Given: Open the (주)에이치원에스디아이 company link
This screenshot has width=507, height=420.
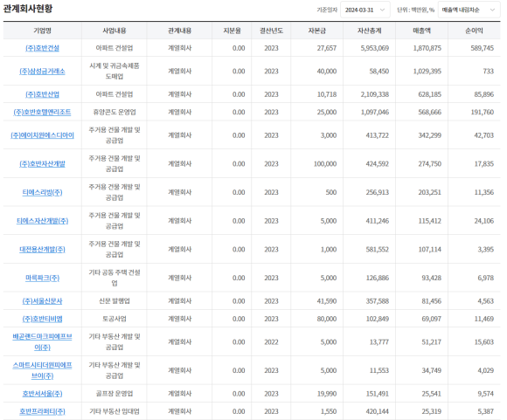Looking at the screenshot, I should tap(42, 135).
